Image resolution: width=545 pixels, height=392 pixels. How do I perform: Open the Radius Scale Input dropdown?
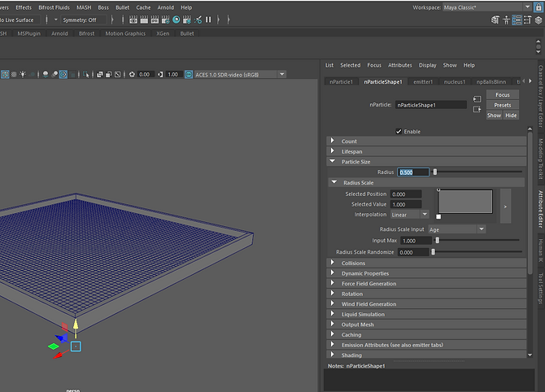pos(456,229)
